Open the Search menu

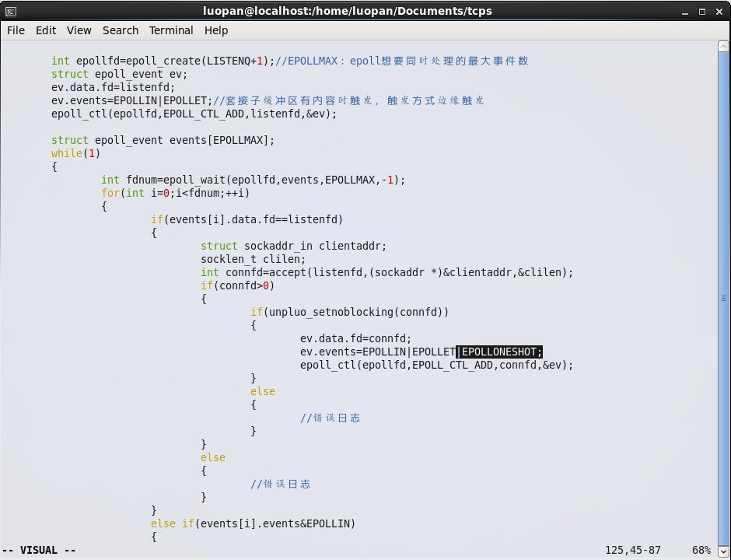121,30
